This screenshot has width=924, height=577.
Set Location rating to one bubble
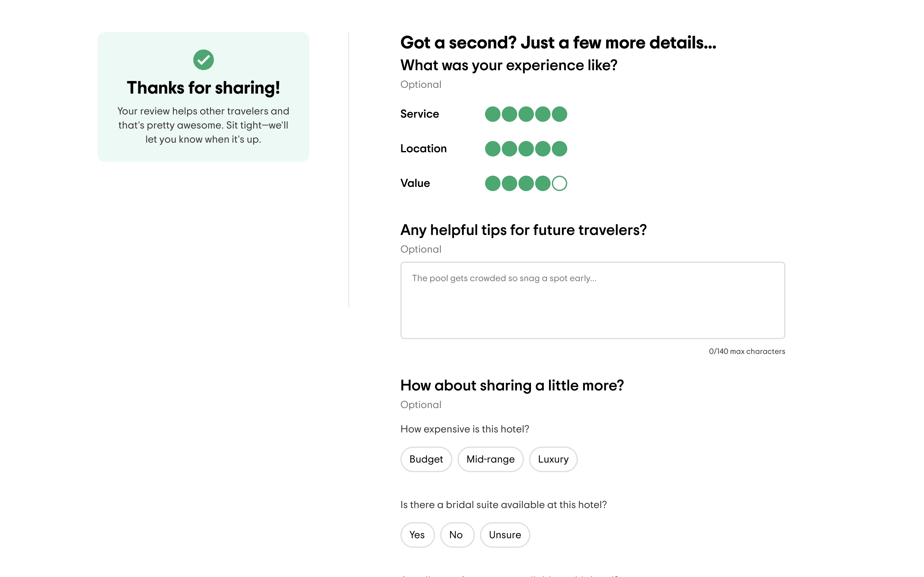(x=492, y=149)
